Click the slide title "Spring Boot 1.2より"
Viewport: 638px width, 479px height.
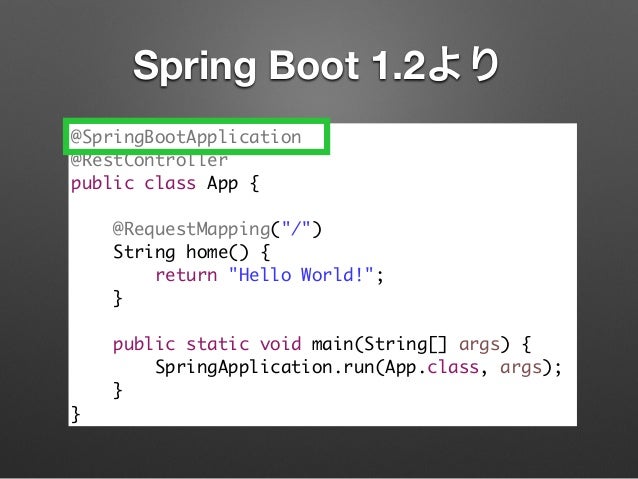316,65
